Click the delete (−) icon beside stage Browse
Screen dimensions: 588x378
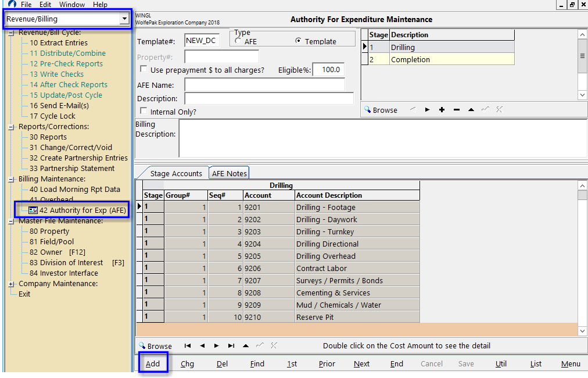coord(456,109)
